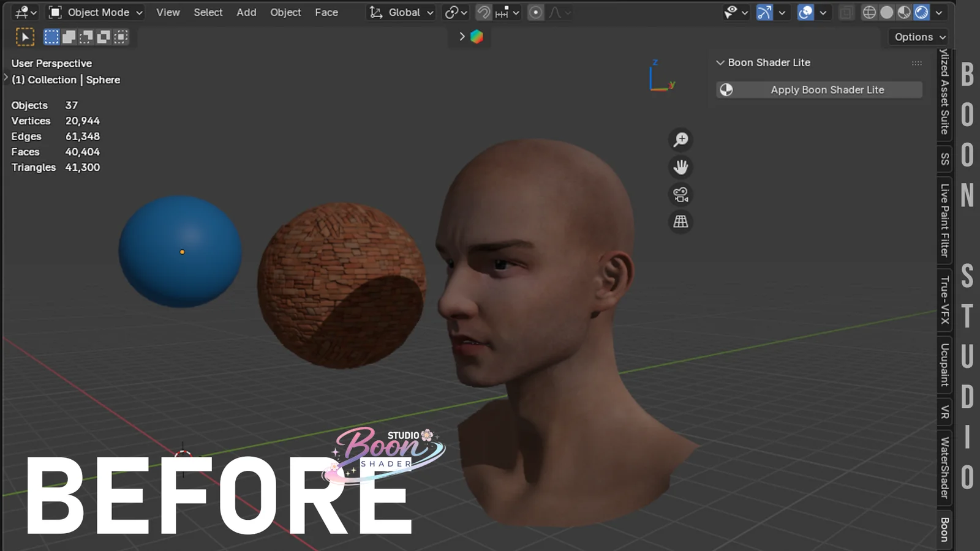
Task: Switch to Solid viewport shading
Action: click(886, 12)
